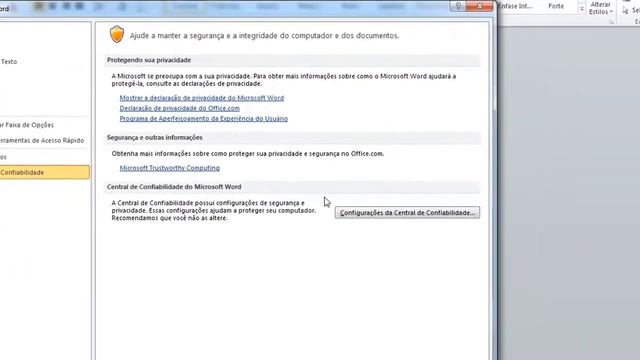Click the dialog help question mark button
Screen dimensions: 640x360
[458, 6]
